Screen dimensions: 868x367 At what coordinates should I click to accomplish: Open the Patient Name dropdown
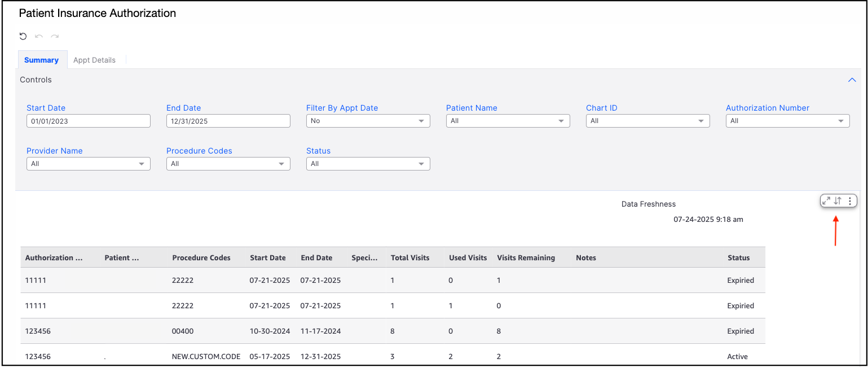pyautogui.click(x=508, y=121)
